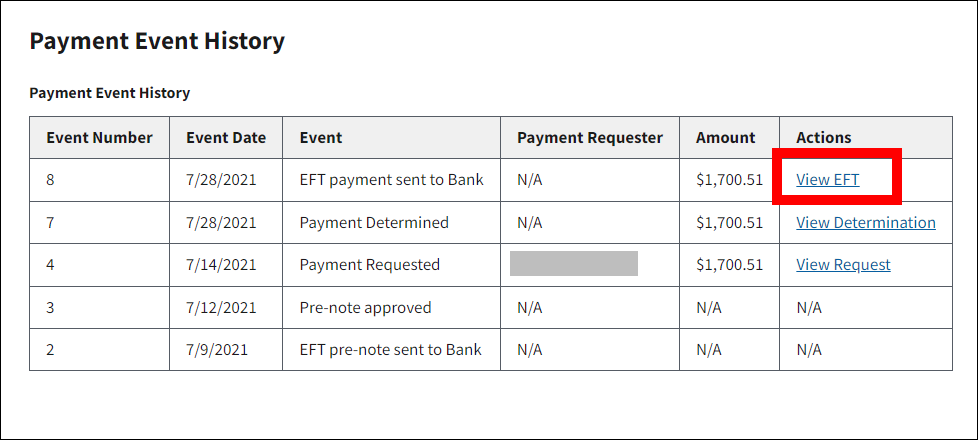978x440 pixels.
Task: Open the View EFT link
Action: 827,180
